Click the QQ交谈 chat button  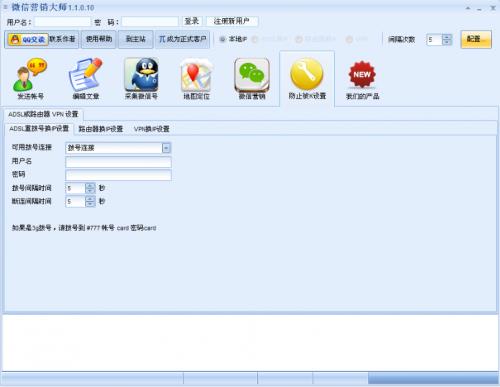pyautogui.click(x=28, y=39)
